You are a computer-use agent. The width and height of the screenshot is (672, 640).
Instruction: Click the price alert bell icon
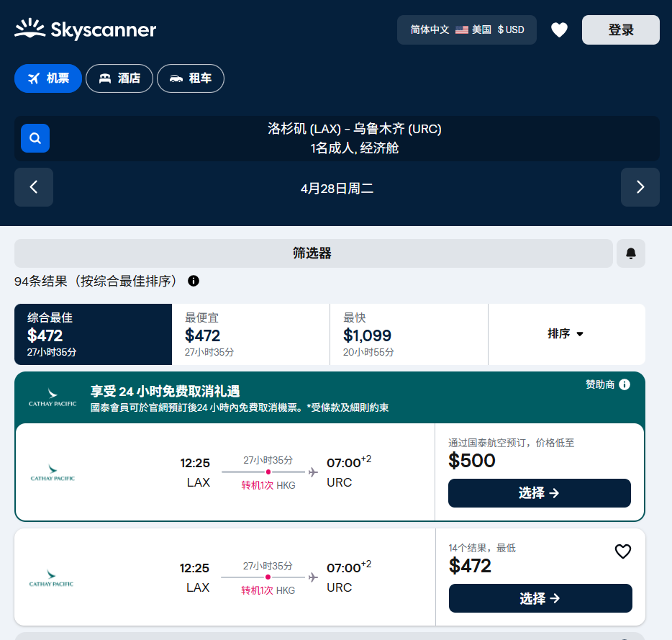(630, 253)
